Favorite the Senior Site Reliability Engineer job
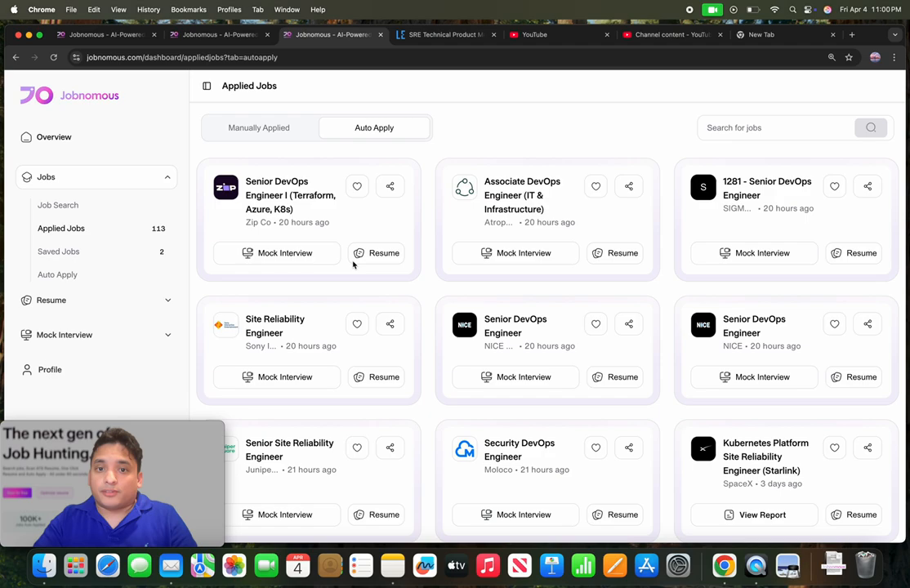Viewport: 910px width, 588px height. pyautogui.click(x=357, y=448)
